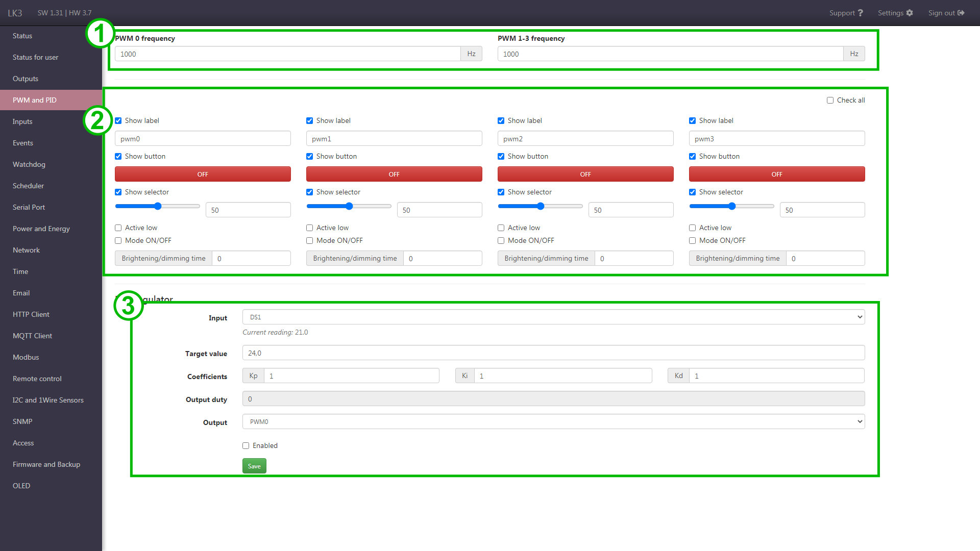
Task: Open I2C and 1Wire Sensors page
Action: [x=51, y=400]
